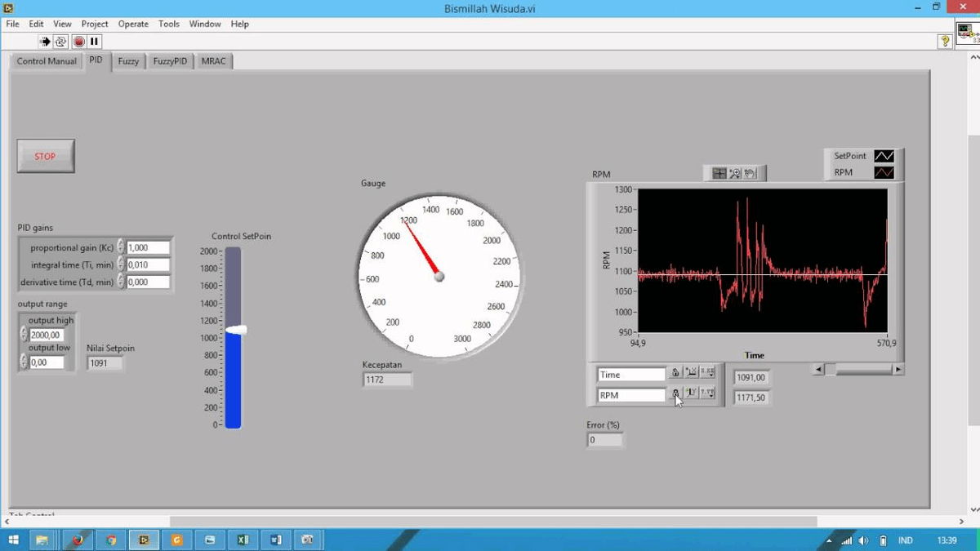Click the graph scrollbar left arrow
The width and height of the screenshot is (980, 551).
click(818, 370)
